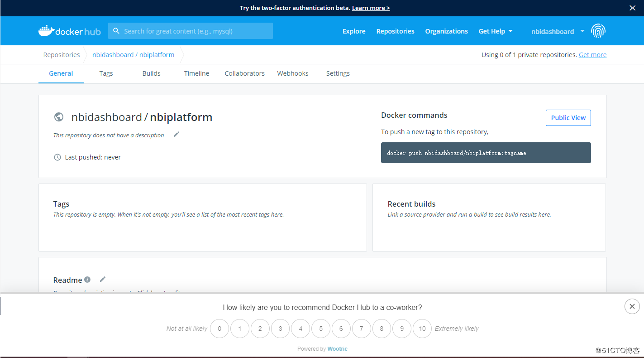Open the Get Help dropdown
This screenshot has width=644, height=358.
495,31
